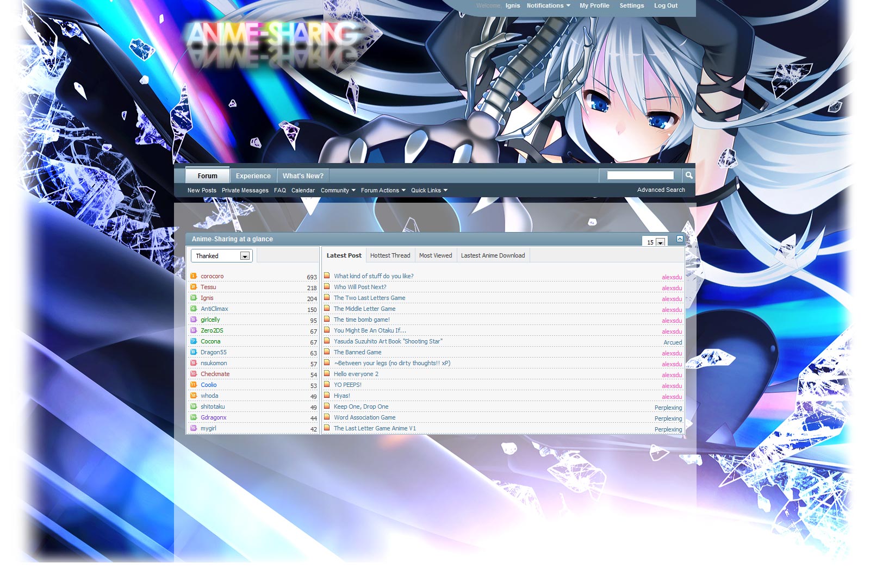
Task: Click post icon beside Hello everyone 2
Action: coord(327,373)
